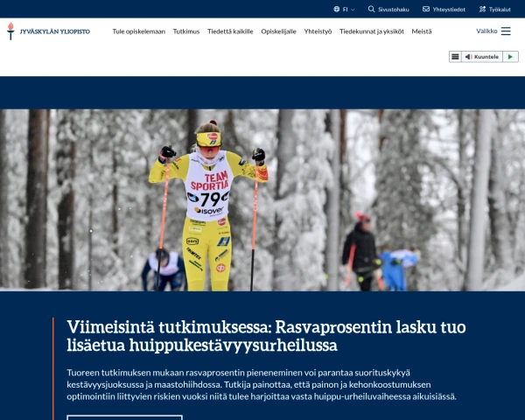The height and width of the screenshot is (420, 525).
Task: Open the Meistä menu item
Action: point(422,31)
